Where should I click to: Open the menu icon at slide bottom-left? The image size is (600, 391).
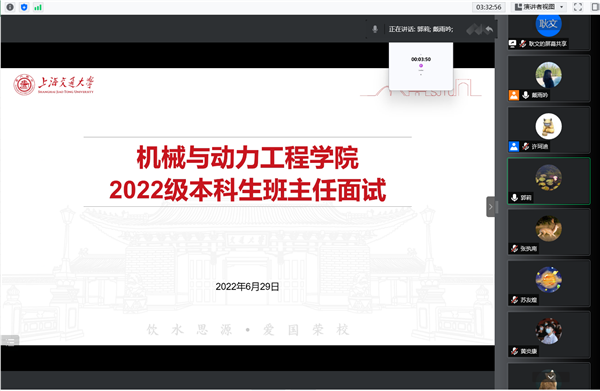click(x=10, y=340)
